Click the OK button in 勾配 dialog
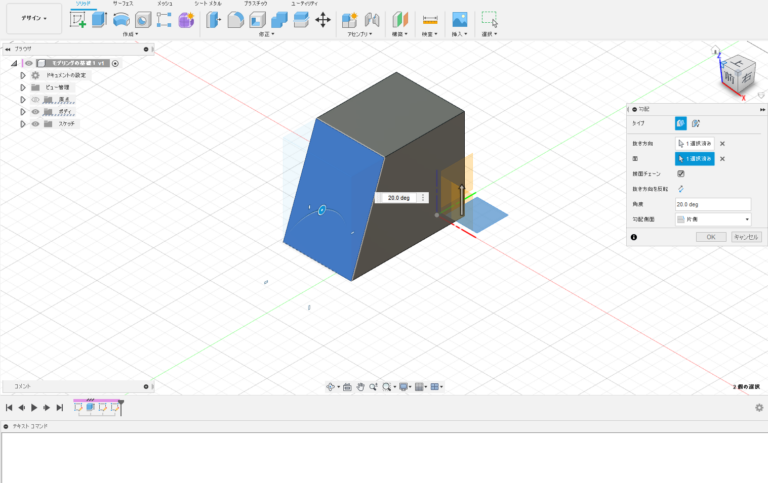The height and width of the screenshot is (483, 768). point(710,237)
